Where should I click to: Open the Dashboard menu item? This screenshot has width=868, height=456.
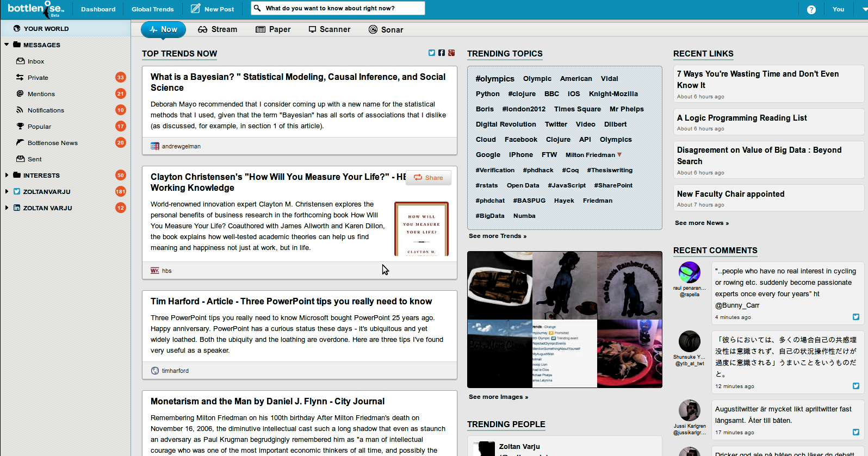point(98,9)
